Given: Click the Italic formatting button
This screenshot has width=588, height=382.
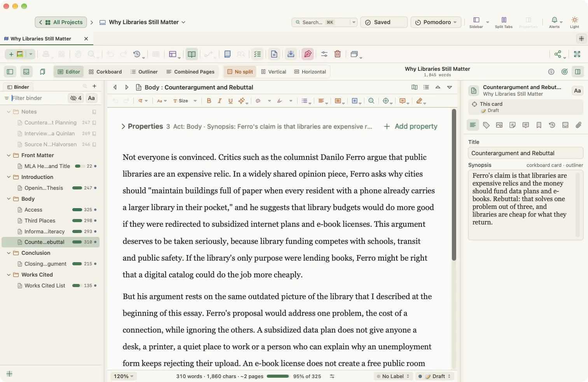Looking at the screenshot, I should tap(220, 101).
